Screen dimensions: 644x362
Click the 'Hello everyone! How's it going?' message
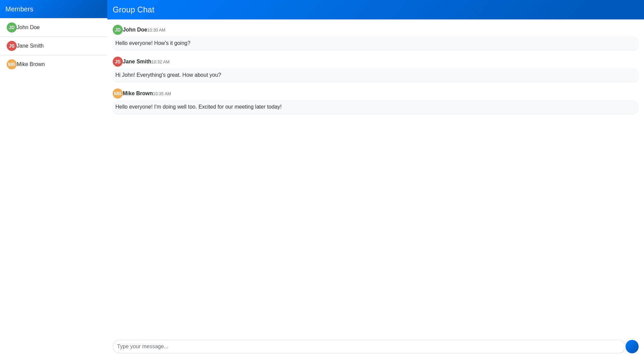pos(153,43)
